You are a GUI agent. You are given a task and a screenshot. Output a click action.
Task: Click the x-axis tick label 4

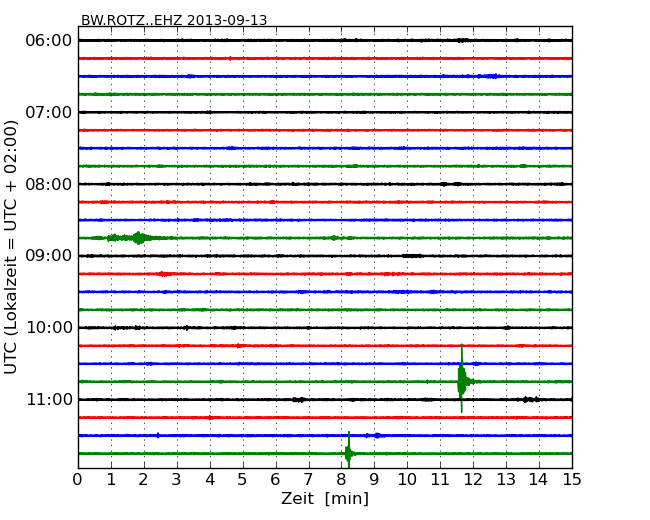pyautogui.click(x=210, y=480)
